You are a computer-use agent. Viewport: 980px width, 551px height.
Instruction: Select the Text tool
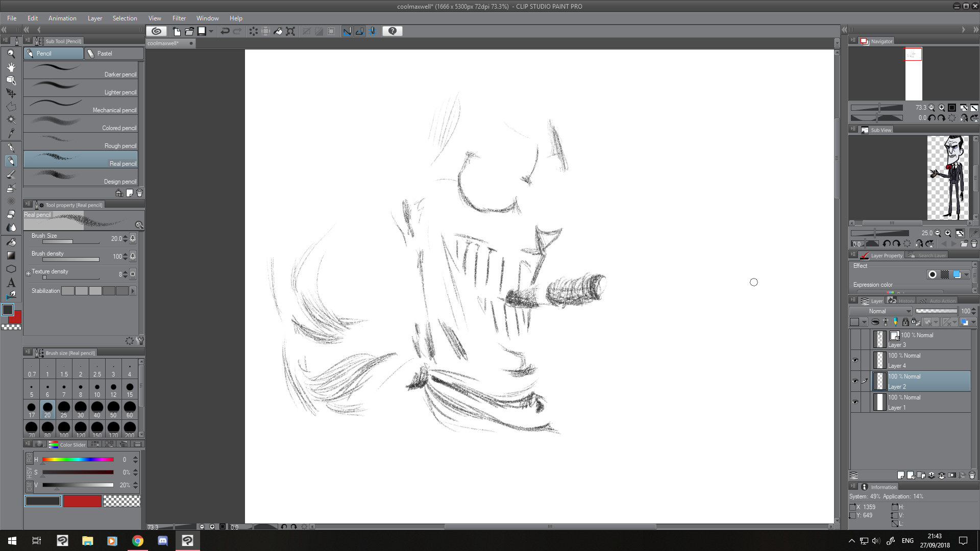coord(11,283)
